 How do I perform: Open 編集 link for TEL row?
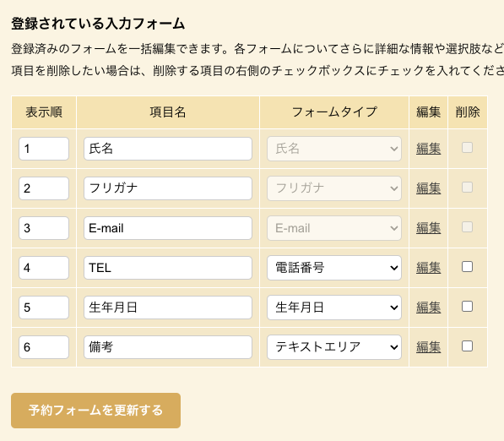(428, 268)
